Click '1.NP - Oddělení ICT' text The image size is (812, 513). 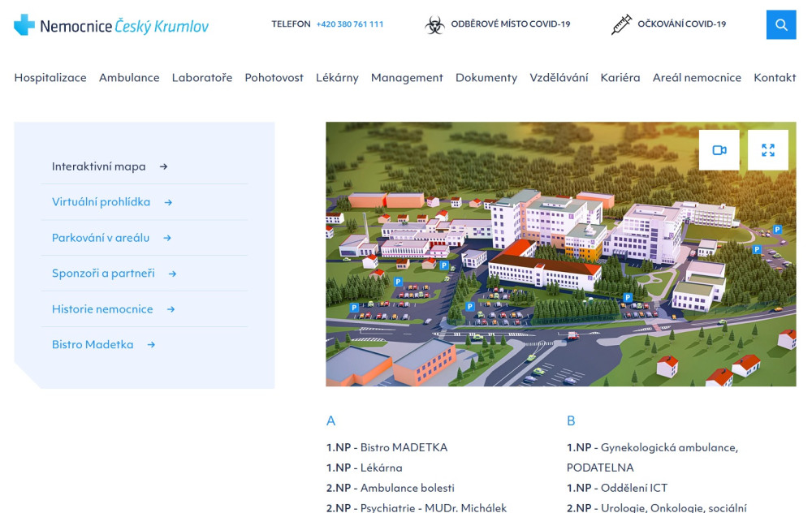pyautogui.click(x=617, y=488)
